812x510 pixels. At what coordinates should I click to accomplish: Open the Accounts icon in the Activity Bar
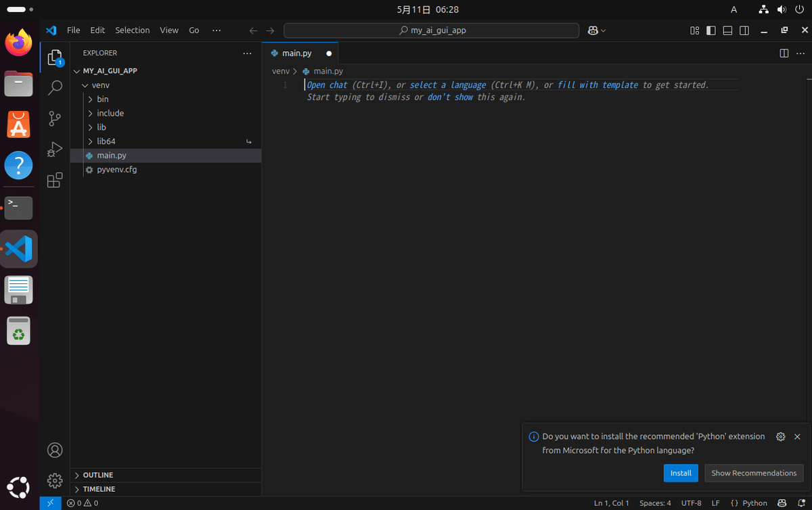click(55, 450)
